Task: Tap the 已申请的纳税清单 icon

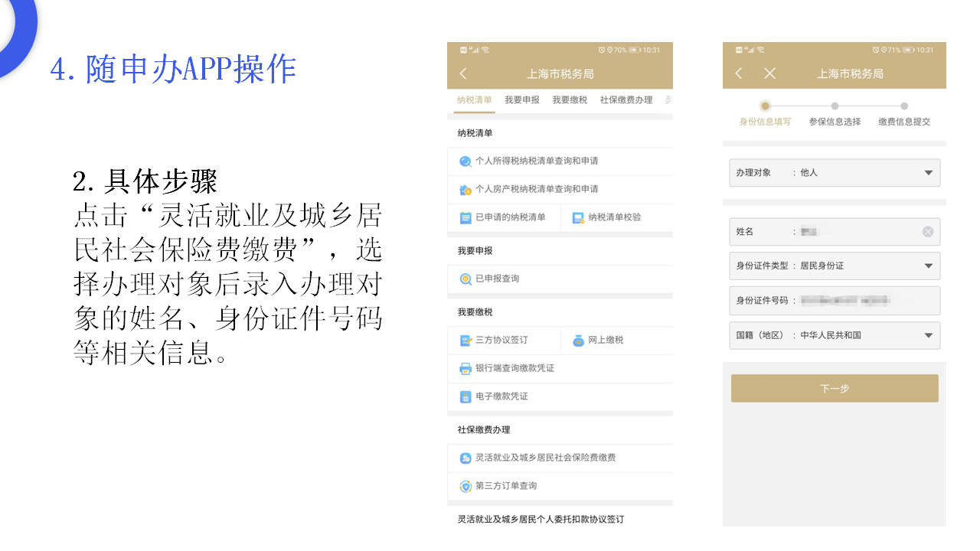Action: [465, 217]
